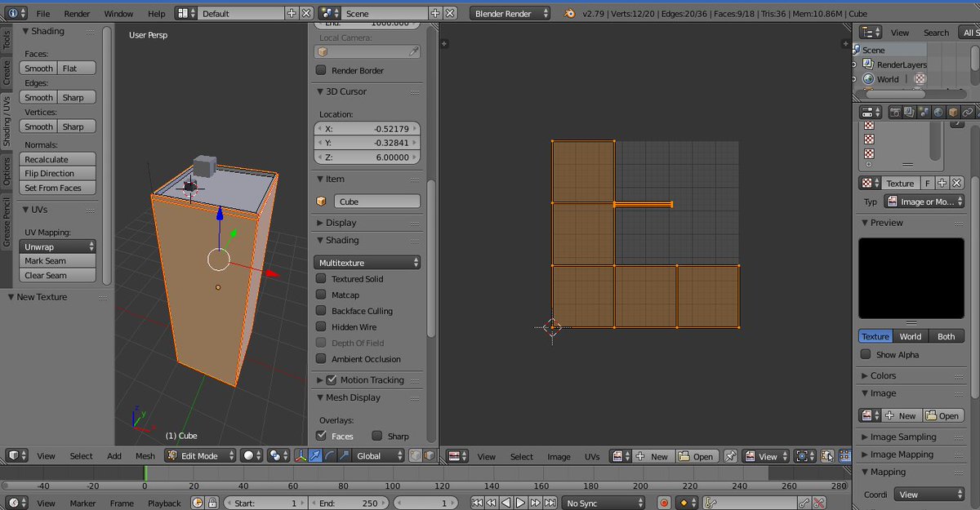Open the Render menu

[77, 13]
